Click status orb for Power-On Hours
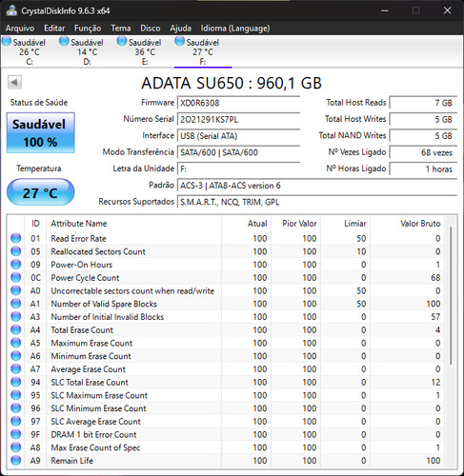The image size is (464, 476). [x=16, y=265]
